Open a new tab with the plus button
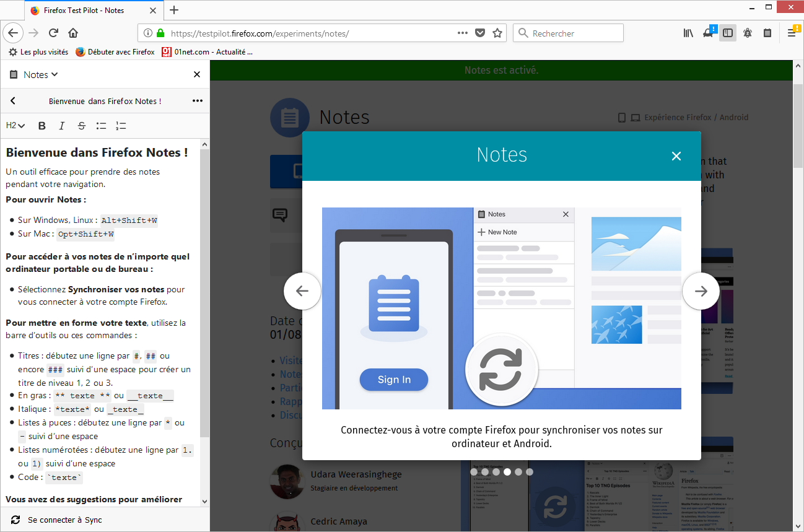The image size is (804, 532). [x=174, y=10]
